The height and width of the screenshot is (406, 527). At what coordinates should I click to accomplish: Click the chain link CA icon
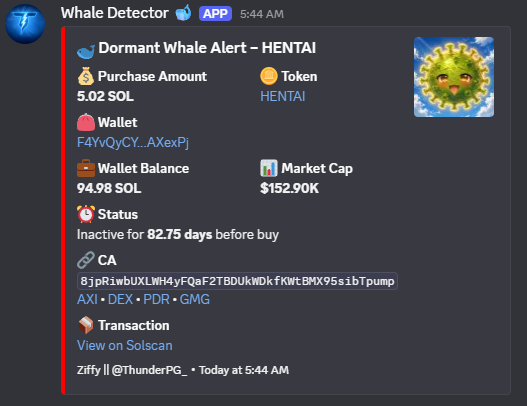point(86,260)
